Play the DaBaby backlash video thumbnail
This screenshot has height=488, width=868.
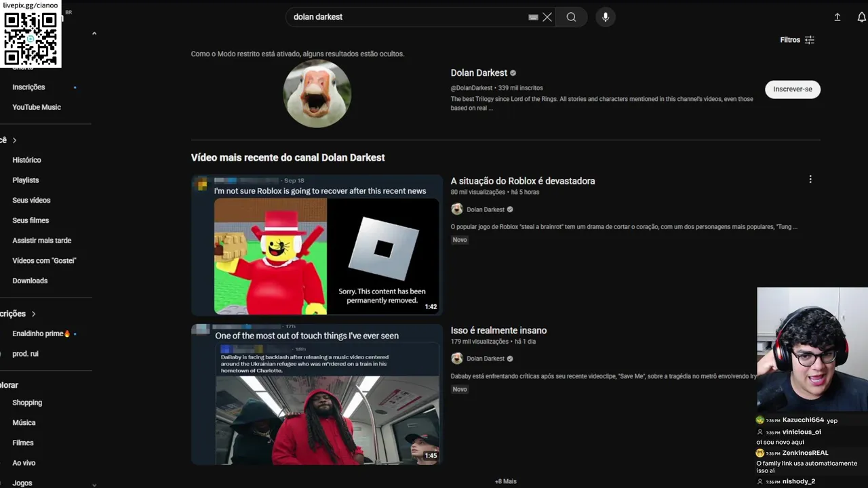(x=317, y=394)
